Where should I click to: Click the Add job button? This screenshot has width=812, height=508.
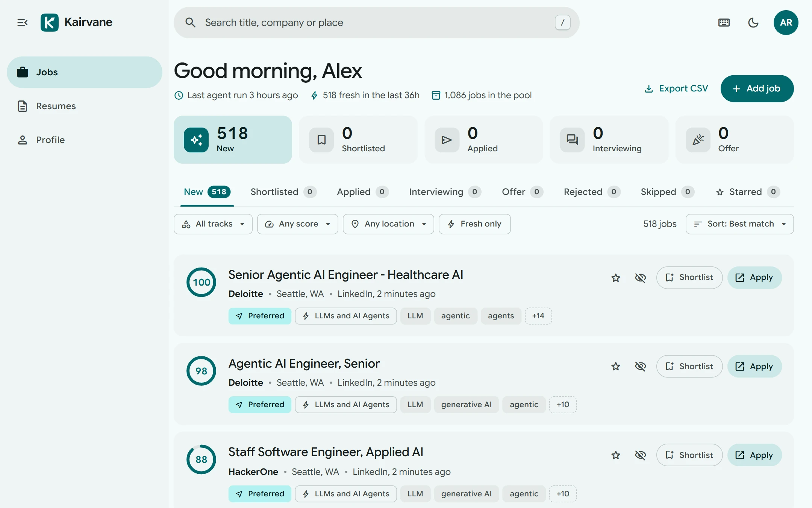[757, 88]
